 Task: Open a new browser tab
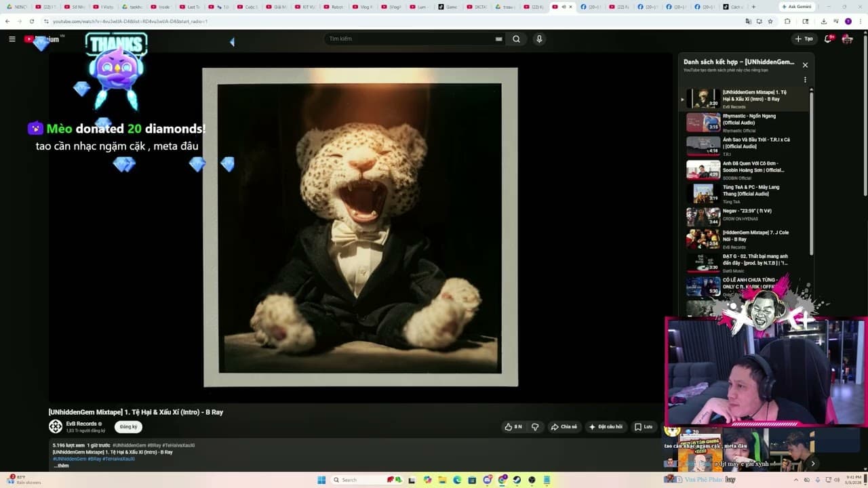tap(753, 7)
